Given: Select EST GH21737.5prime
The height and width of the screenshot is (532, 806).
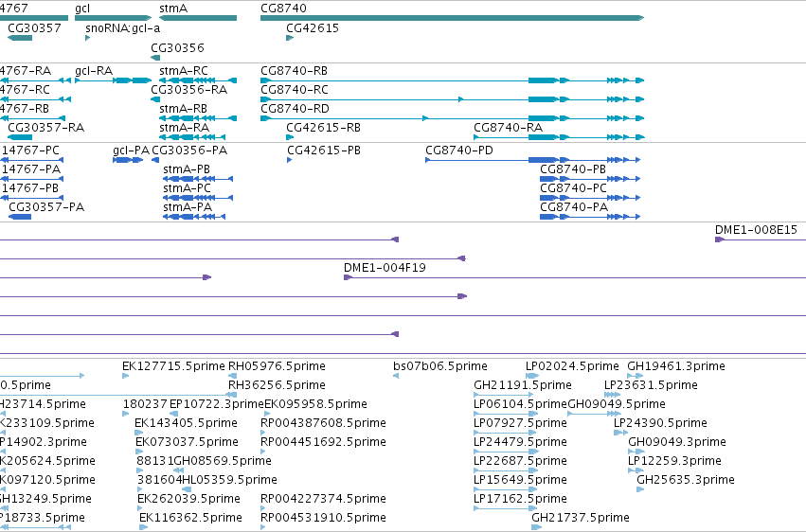Looking at the screenshot, I should click(x=539, y=527).
